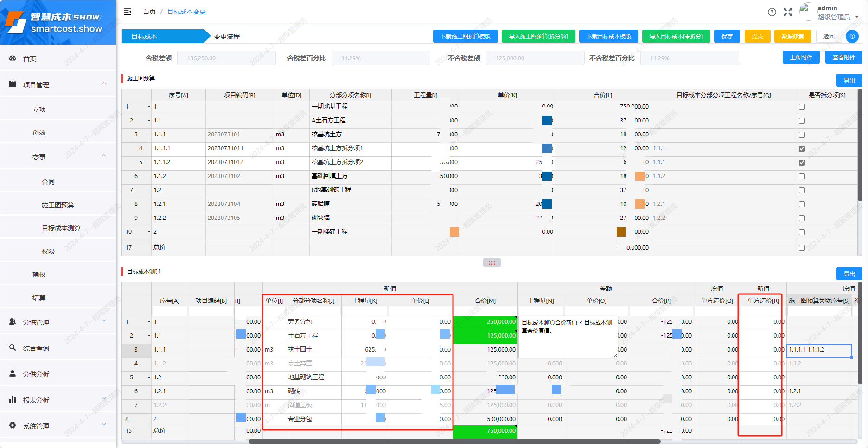This screenshot has height=448, width=868.
Task: Click the 含税差额 input field
Action: coord(226,58)
